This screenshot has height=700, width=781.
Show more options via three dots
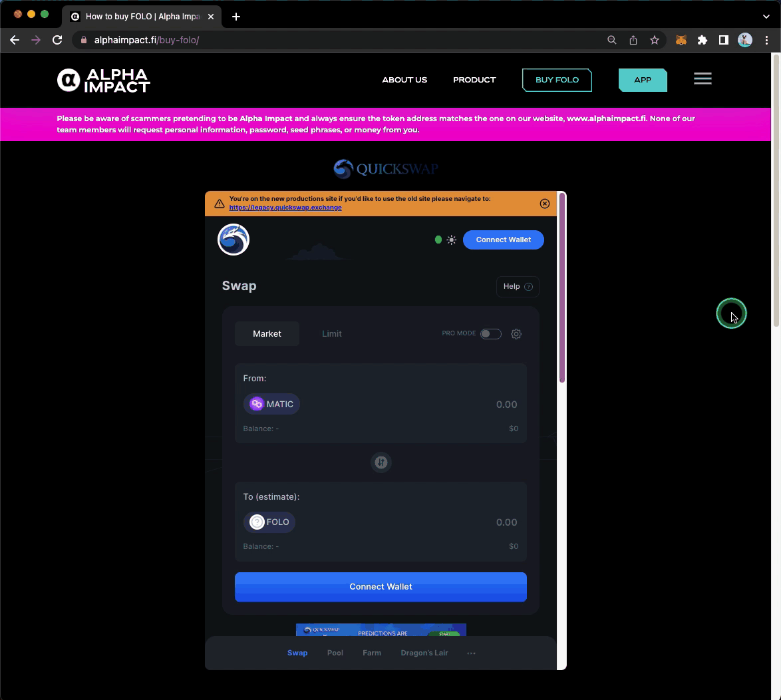[471, 653]
